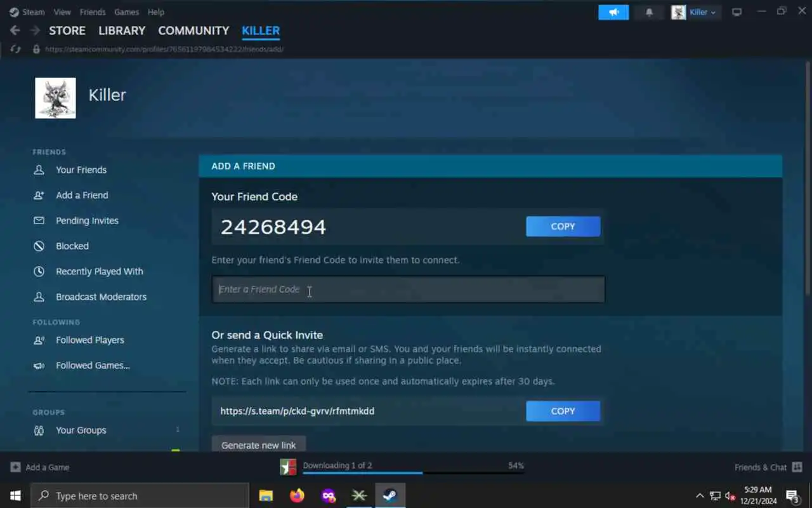Switch to the COMMUNITY tab
Viewport: 812px width, 508px height.
pos(193,30)
